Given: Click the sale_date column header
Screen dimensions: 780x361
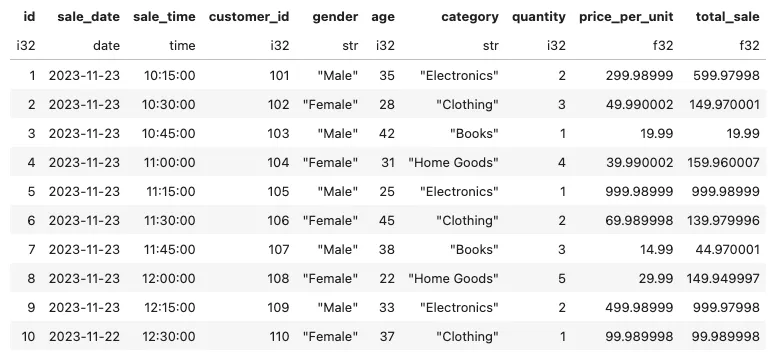Looking at the screenshot, I should tap(89, 17).
